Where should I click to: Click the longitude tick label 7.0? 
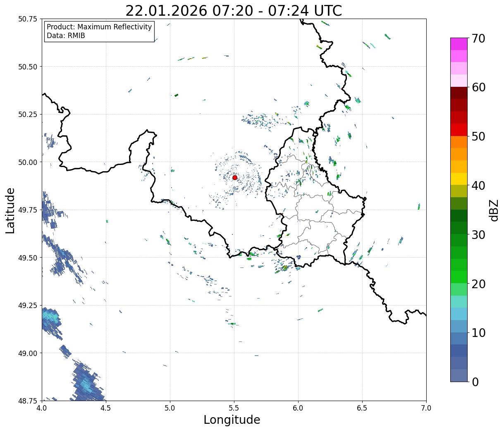(x=426, y=408)
